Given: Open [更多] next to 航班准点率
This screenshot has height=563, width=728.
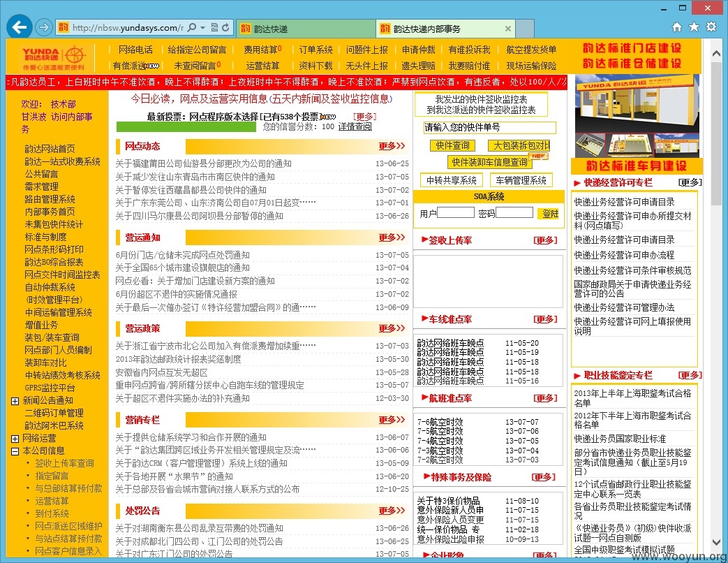Looking at the screenshot, I should [545, 398].
